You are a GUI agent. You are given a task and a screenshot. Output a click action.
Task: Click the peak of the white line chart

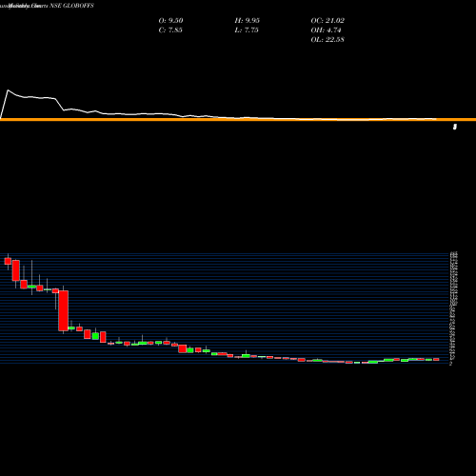pyautogui.click(x=8, y=90)
